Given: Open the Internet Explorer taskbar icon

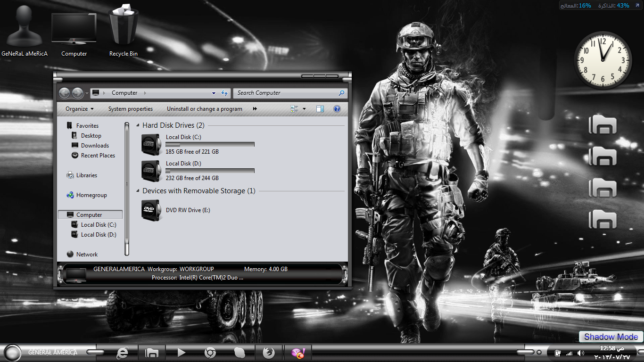Looking at the screenshot, I should [x=123, y=353].
